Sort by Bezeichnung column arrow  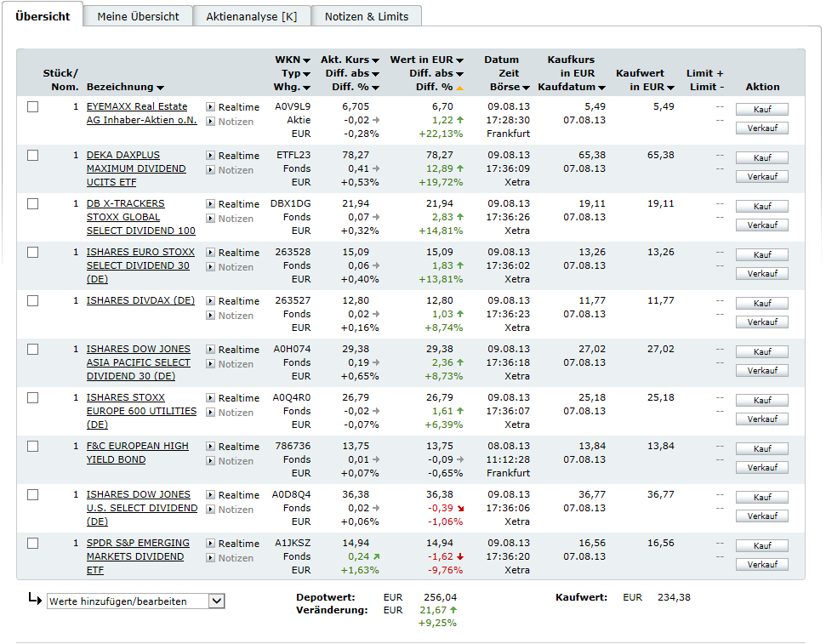point(160,88)
